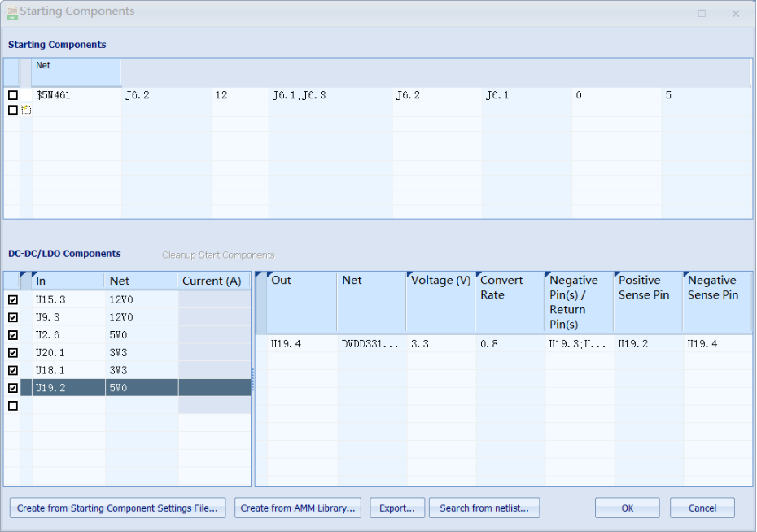The image size is (757, 532).
Task: Click the In column header
Action: 68,281
